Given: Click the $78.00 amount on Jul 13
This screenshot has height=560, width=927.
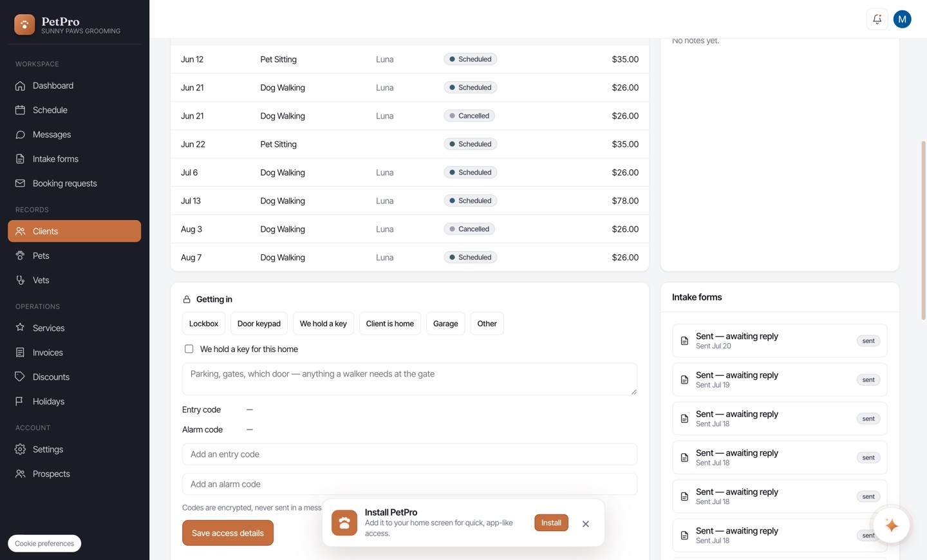Looking at the screenshot, I should [625, 201].
